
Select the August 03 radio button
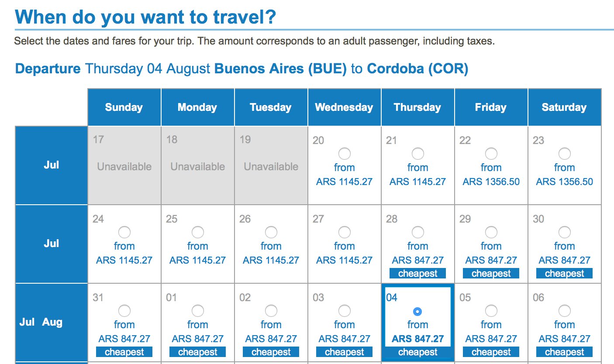(x=345, y=311)
